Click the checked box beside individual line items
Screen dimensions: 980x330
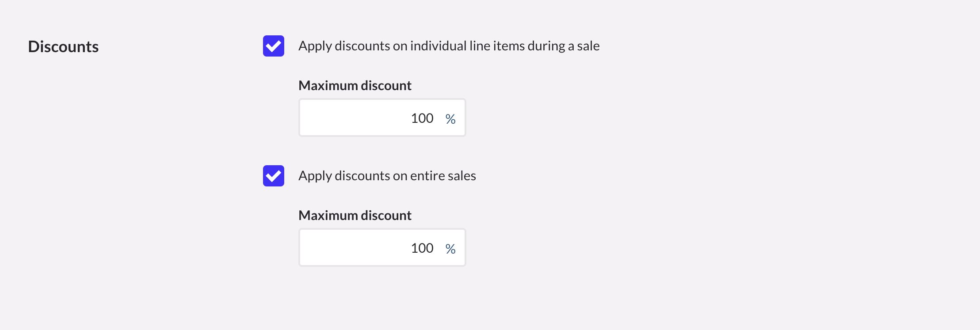273,46
